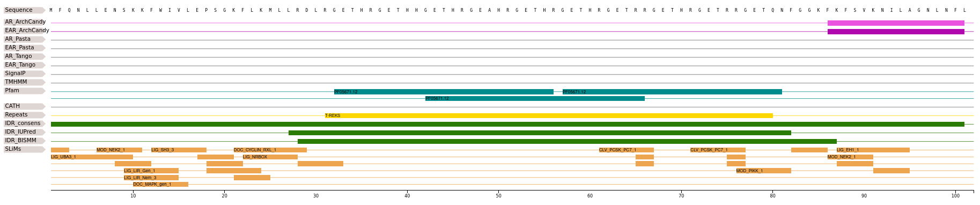Click the axis tick labeled 30
The image size is (980, 205).
pyautogui.click(x=316, y=196)
